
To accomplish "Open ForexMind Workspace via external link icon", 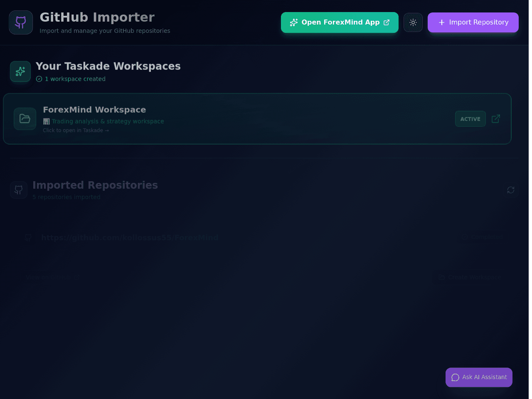I will click(x=496, y=119).
